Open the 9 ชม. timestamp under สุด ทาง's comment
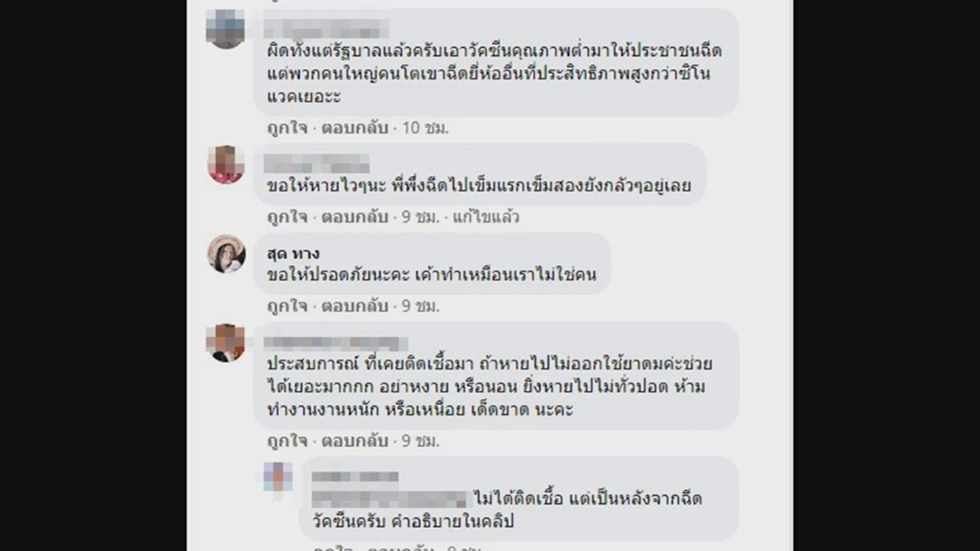Screen dimensions: 980x551 [420, 306]
